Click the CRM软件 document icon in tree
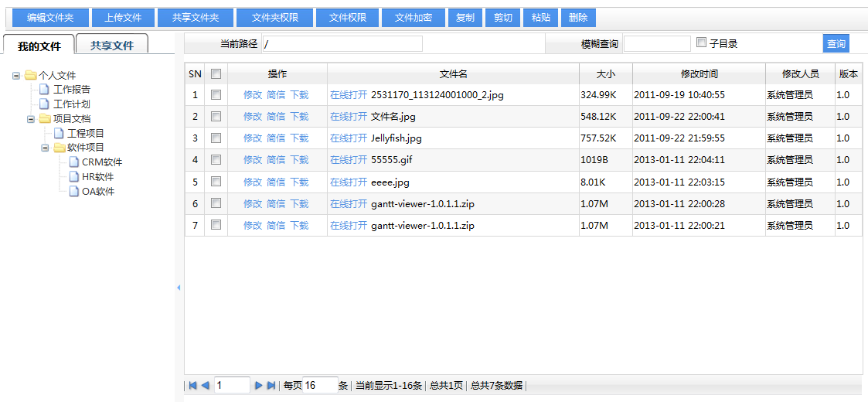The height and width of the screenshot is (402, 868). tap(73, 162)
